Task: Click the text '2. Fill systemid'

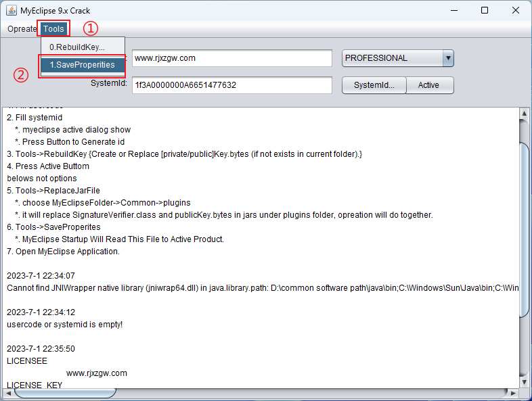Action: pos(35,118)
